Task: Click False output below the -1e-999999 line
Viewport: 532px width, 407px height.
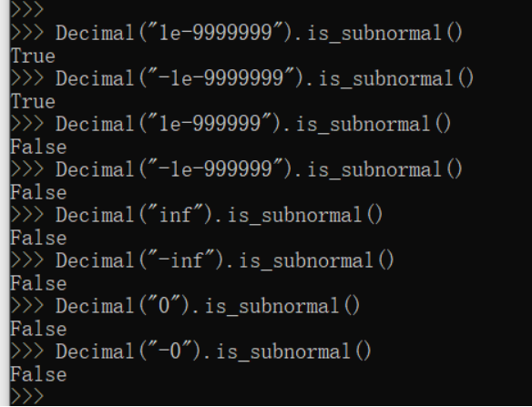Action: pyautogui.click(x=38, y=193)
